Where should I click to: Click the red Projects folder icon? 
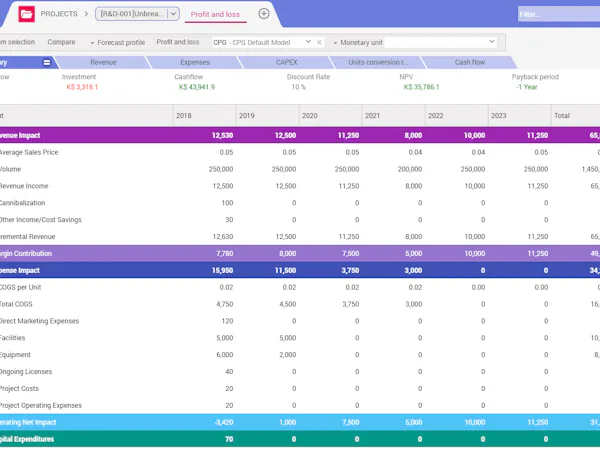(26, 14)
